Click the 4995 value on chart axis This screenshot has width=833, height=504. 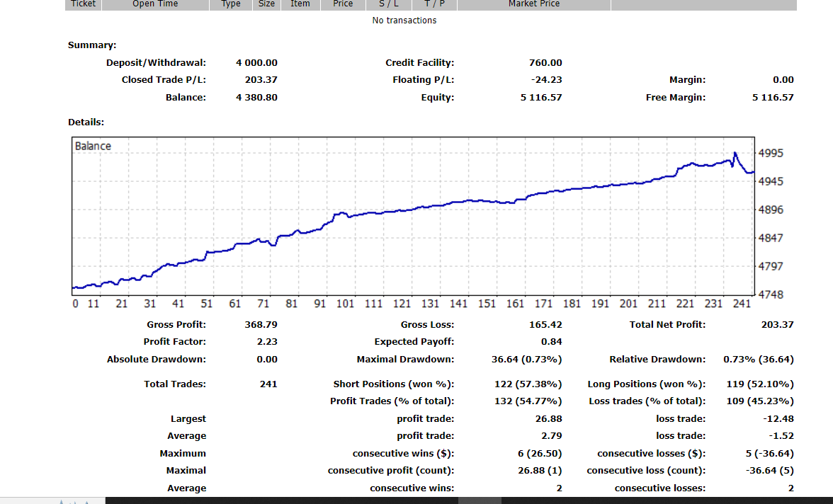click(771, 153)
